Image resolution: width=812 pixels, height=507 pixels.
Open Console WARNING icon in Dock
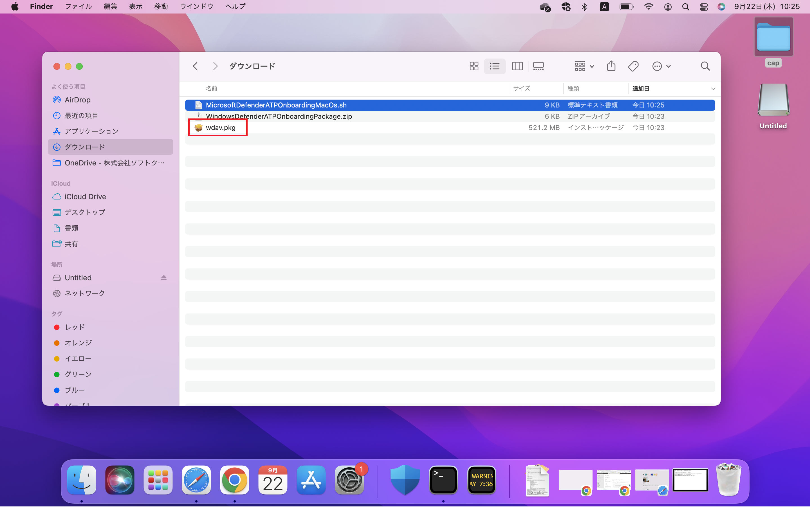coord(483,481)
